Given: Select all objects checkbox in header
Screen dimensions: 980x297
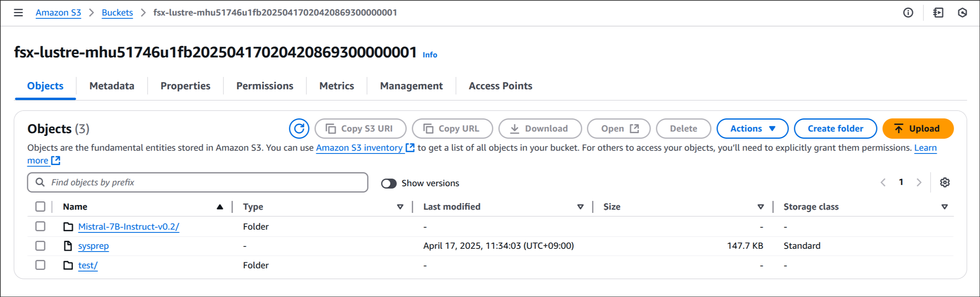Looking at the screenshot, I should (40, 207).
